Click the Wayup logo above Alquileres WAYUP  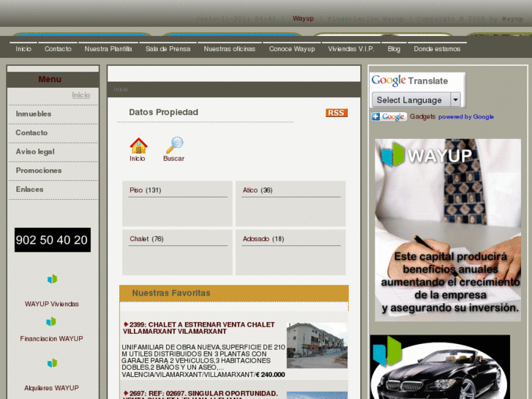pyautogui.click(x=52, y=363)
